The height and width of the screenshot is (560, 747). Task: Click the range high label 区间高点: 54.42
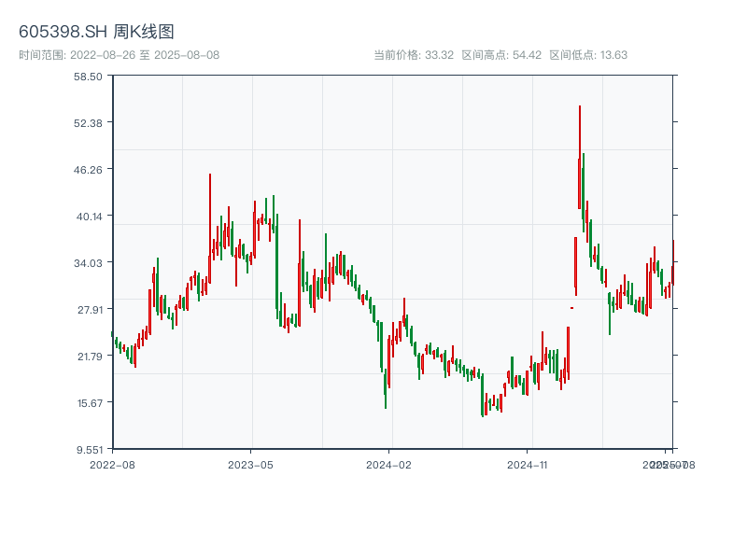coord(501,55)
